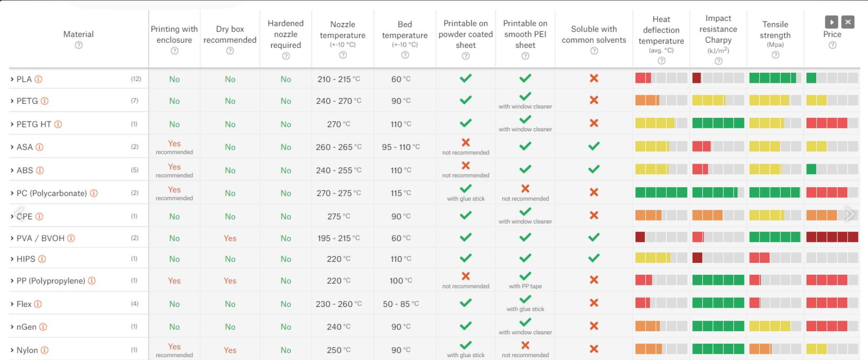This screenshot has width=868, height=360.
Task: Click the Tensile strength column header
Action: tap(775, 30)
